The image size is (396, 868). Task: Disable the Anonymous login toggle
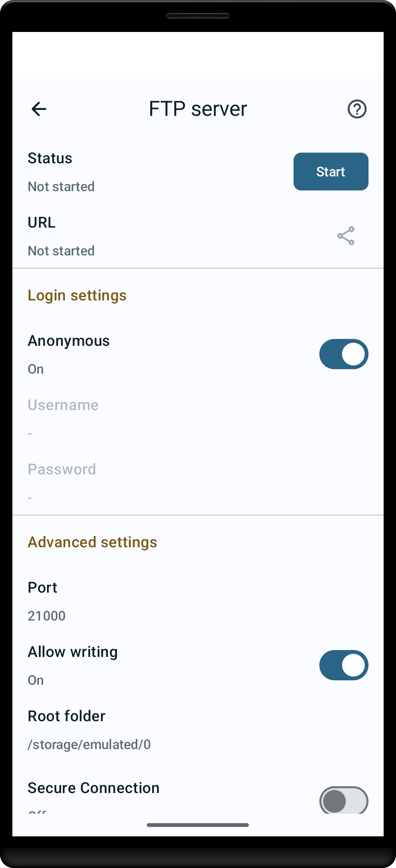(344, 354)
